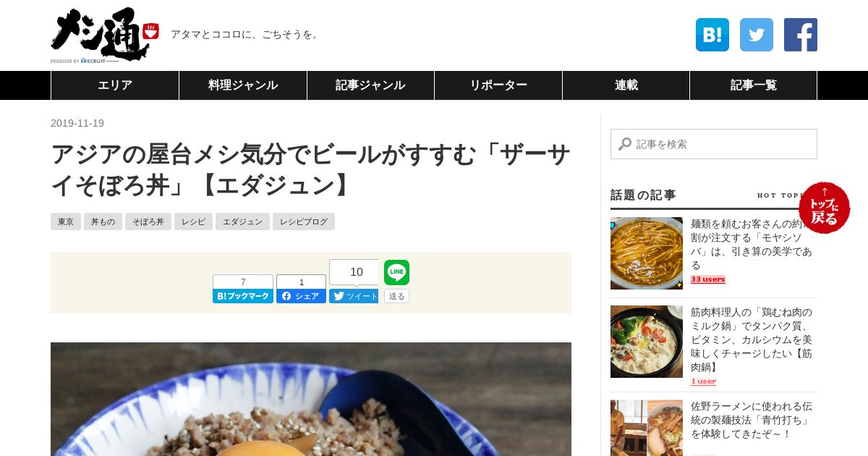The image size is (868, 456).
Task: Open the 料理ジャンル navigation menu
Action: pyautogui.click(x=243, y=85)
